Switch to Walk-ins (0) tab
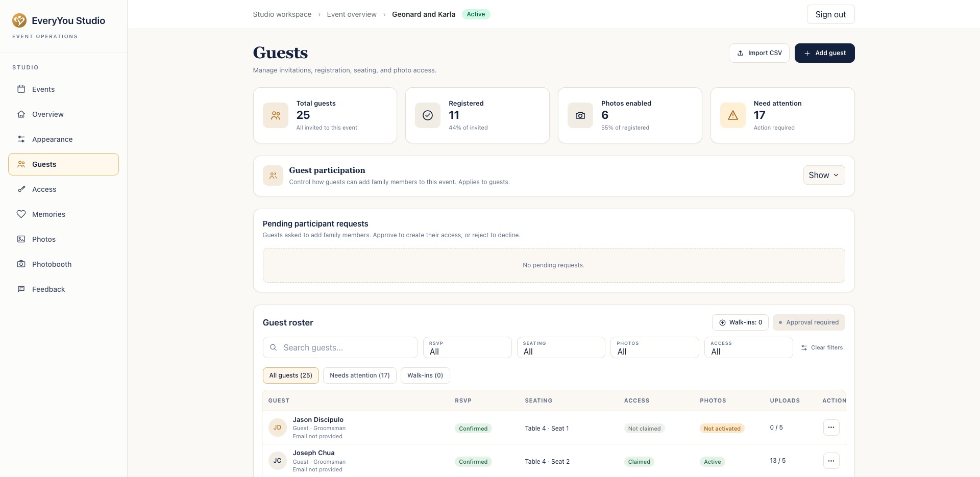This screenshot has width=980, height=477. pyautogui.click(x=425, y=375)
